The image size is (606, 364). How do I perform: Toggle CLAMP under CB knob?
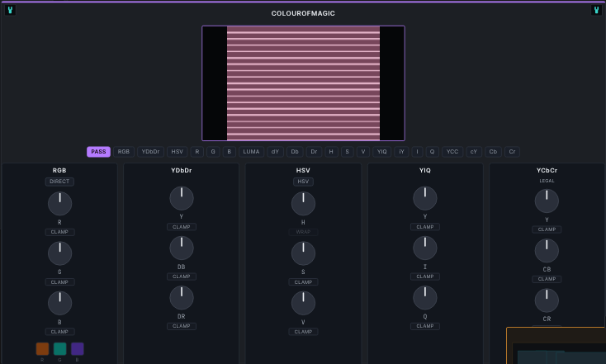coord(547,279)
